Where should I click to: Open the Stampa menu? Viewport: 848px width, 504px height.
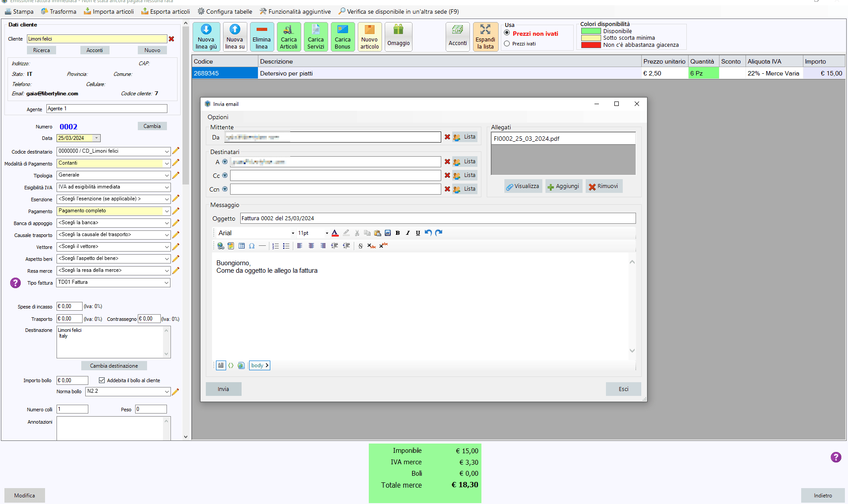point(19,11)
